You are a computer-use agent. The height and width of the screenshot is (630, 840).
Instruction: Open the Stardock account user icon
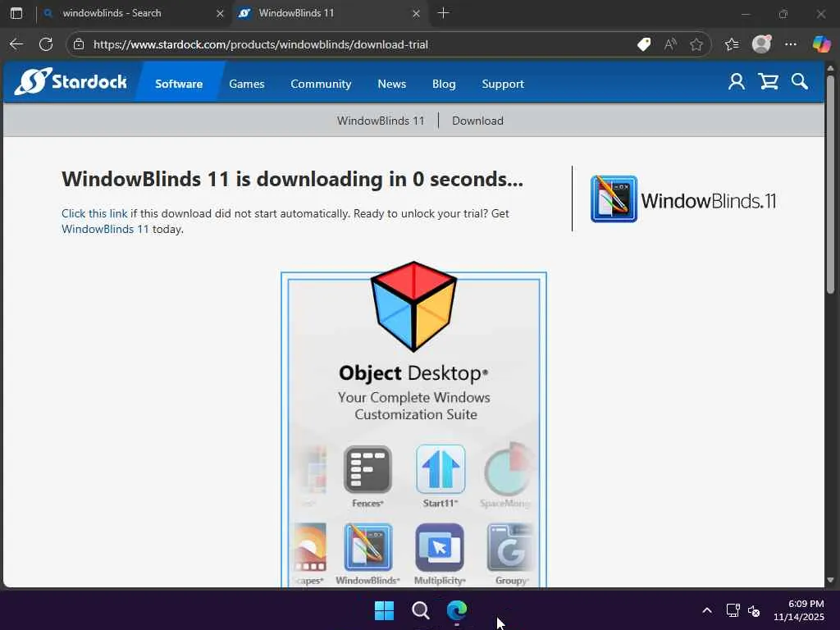click(736, 81)
